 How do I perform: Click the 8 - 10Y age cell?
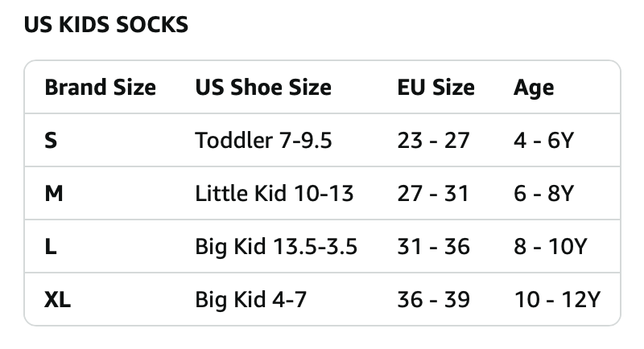tap(549, 246)
